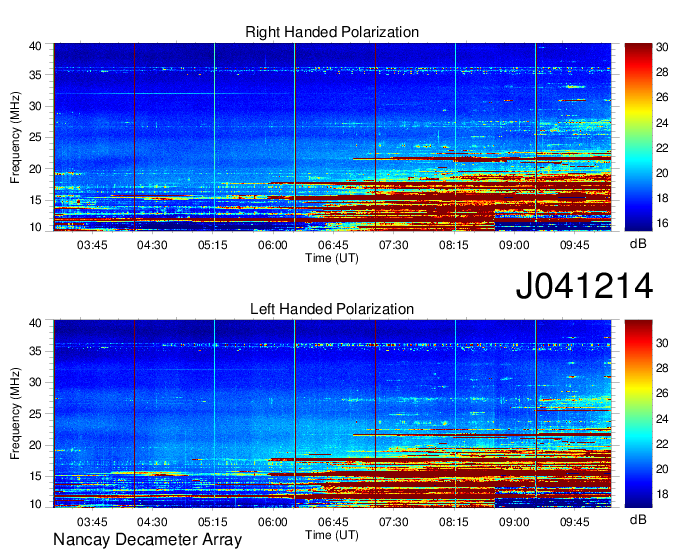680x552 pixels.
Task: Click the 22 dB value on upper colorbar
Action: (662, 148)
